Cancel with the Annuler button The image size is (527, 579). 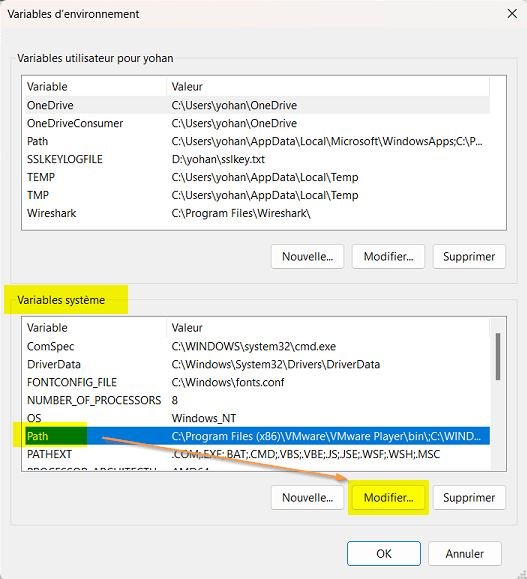465,554
